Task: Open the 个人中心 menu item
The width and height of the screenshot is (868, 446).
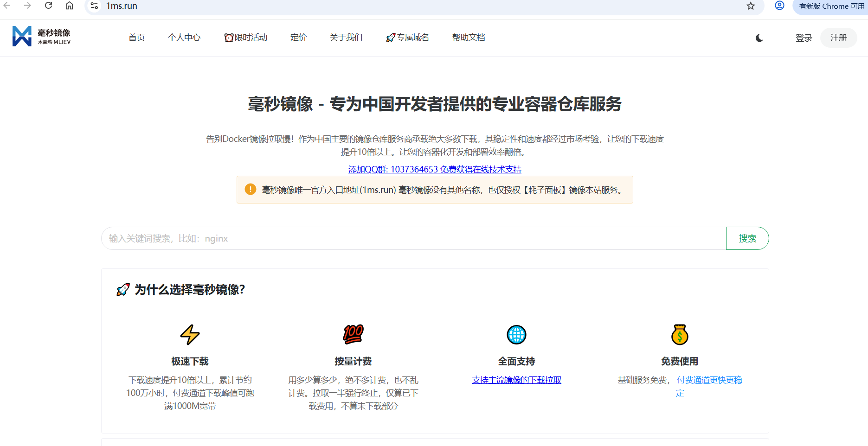Action: click(184, 38)
